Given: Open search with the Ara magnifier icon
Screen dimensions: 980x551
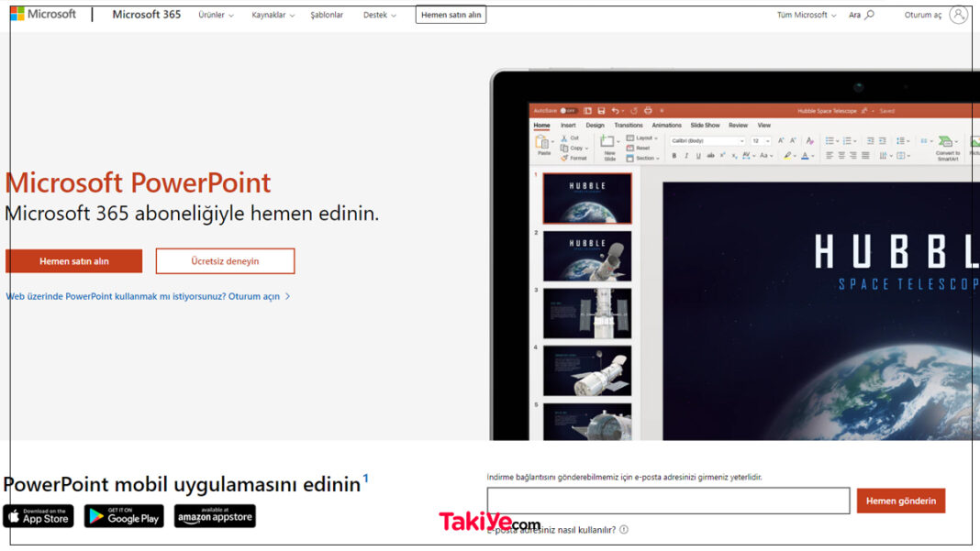Looking at the screenshot, I should coord(869,15).
